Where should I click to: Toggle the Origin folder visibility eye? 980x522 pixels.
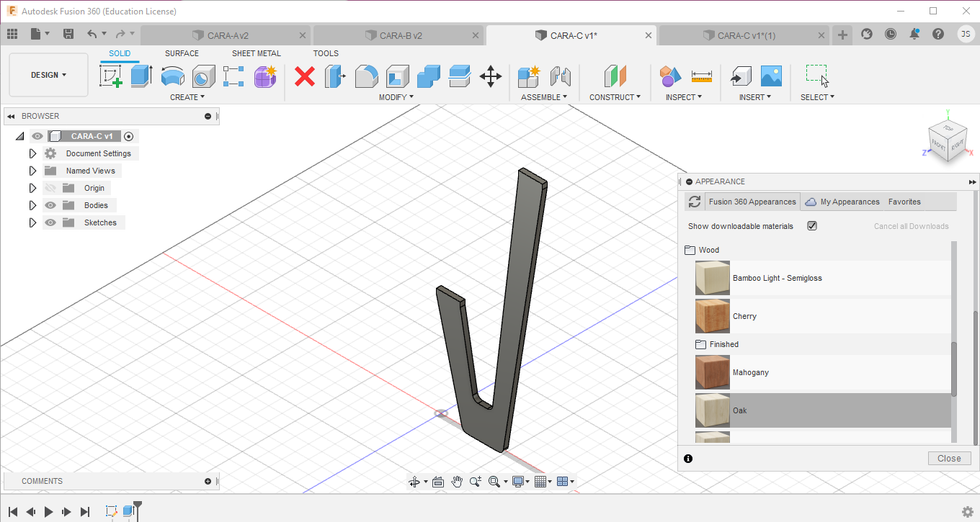50,188
